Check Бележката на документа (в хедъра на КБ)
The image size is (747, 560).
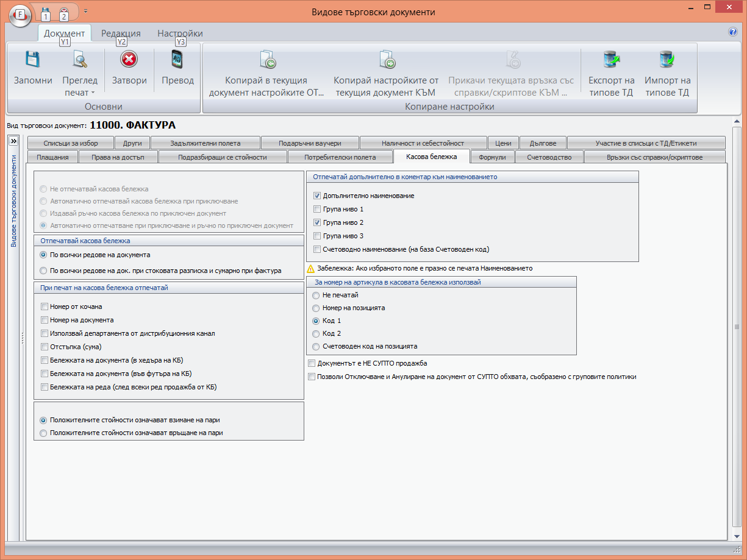pyautogui.click(x=45, y=360)
